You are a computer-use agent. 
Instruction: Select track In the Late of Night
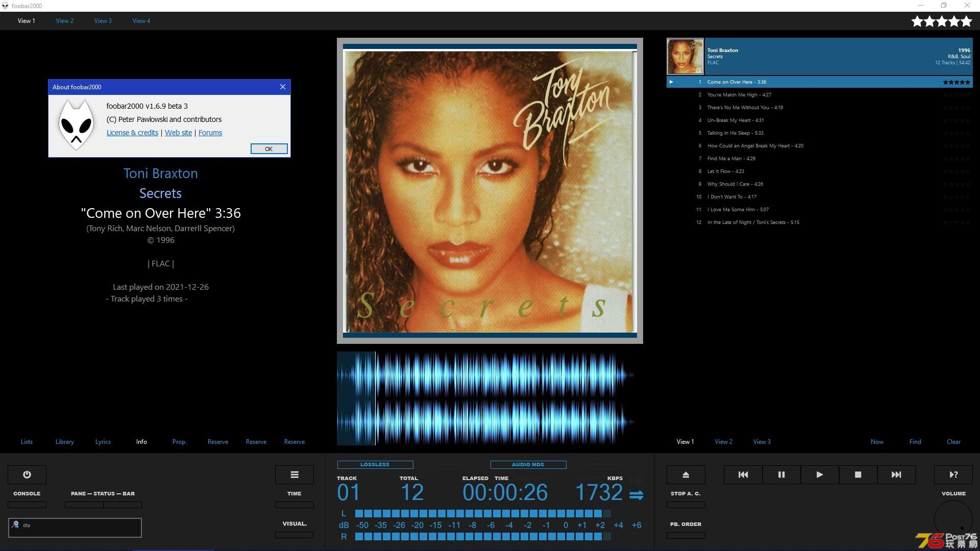click(x=819, y=222)
